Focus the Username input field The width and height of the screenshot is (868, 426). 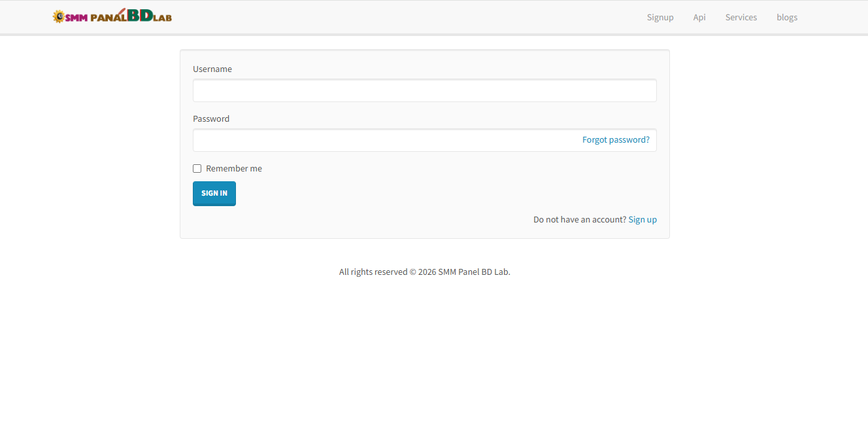click(424, 91)
